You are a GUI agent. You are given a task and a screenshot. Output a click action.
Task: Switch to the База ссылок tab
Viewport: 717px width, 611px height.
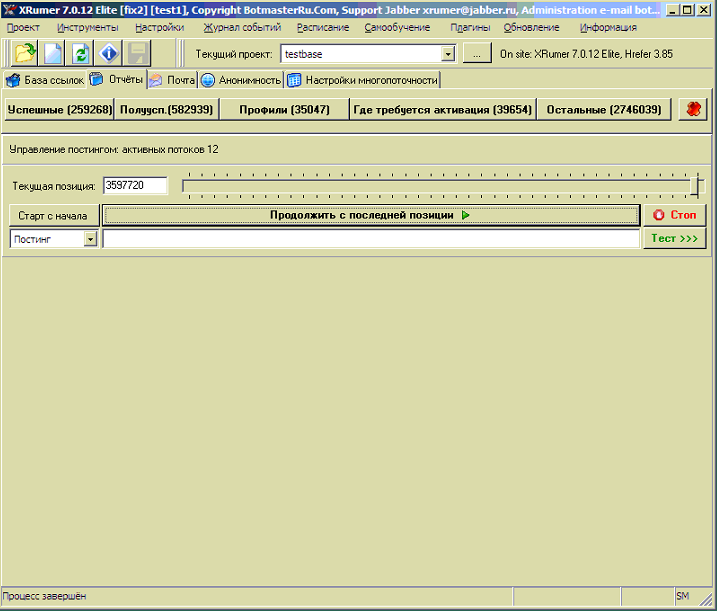[45, 80]
